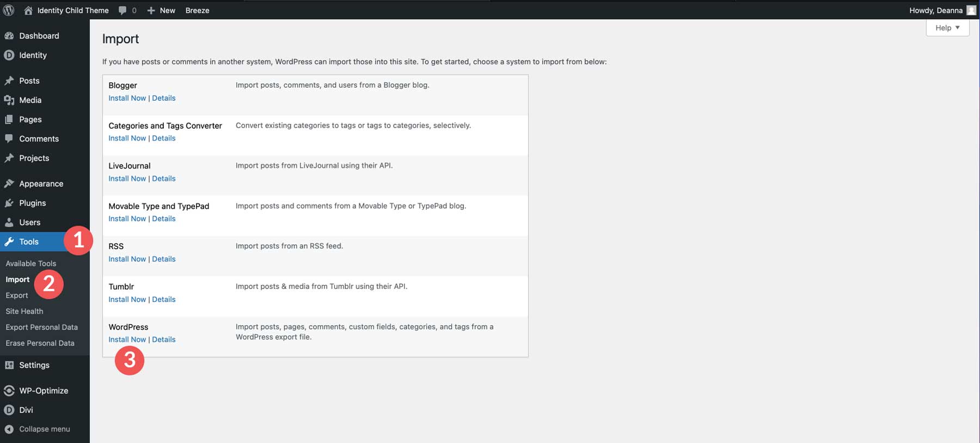Open Details for LiveJournal importer

point(164,179)
